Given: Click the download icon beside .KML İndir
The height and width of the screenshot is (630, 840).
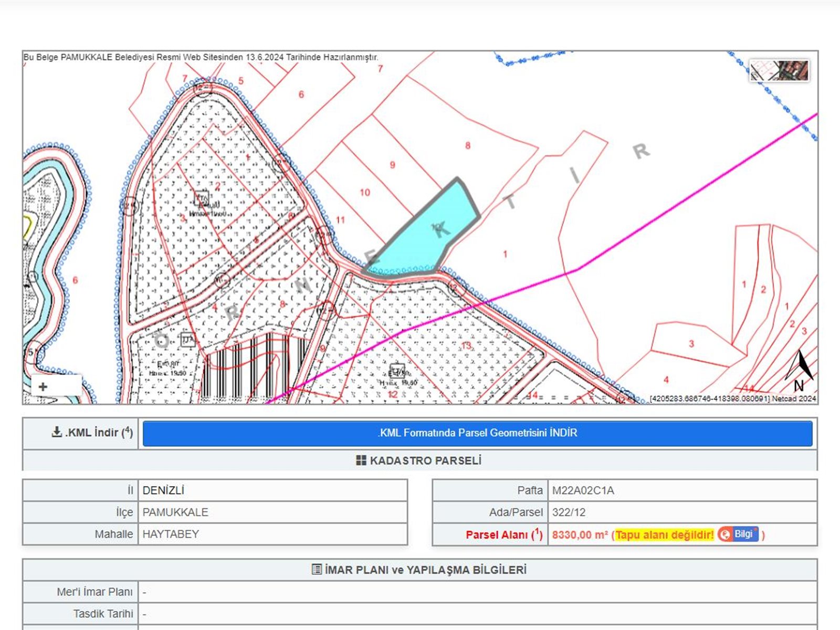Looking at the screenshot, I should tap(57, 432).
